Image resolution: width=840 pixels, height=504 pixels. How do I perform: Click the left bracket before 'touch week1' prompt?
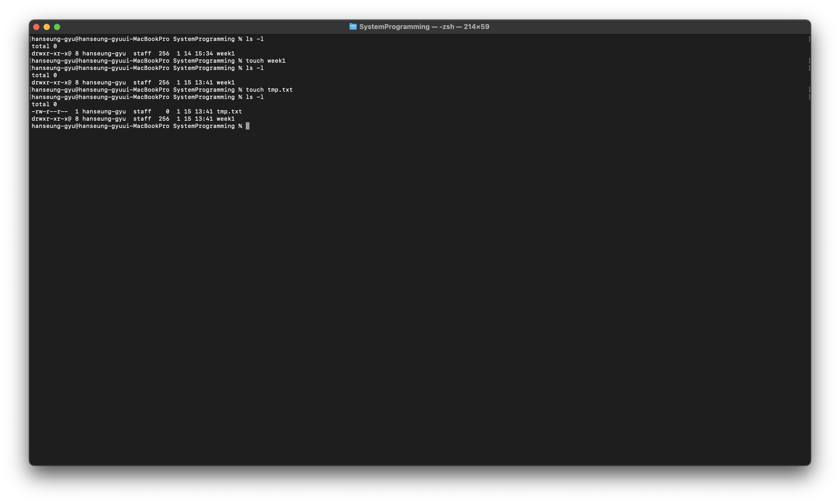[31, 61]
